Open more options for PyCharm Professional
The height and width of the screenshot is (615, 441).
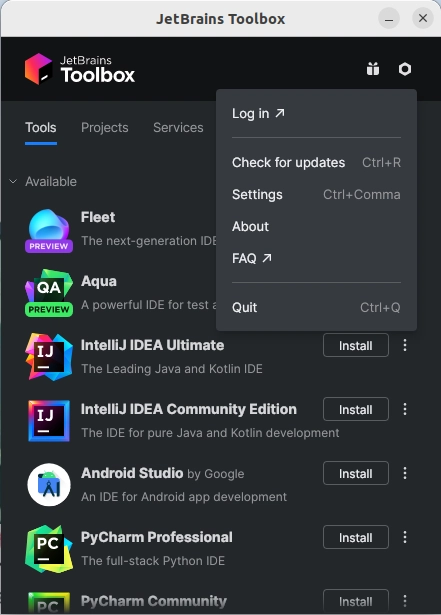(405, 537)
